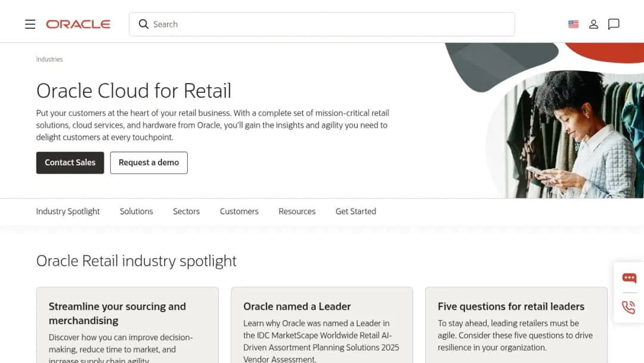
Task: Open the Streamline your sourcing and merchandising card
Action: (x=128, y=325)
